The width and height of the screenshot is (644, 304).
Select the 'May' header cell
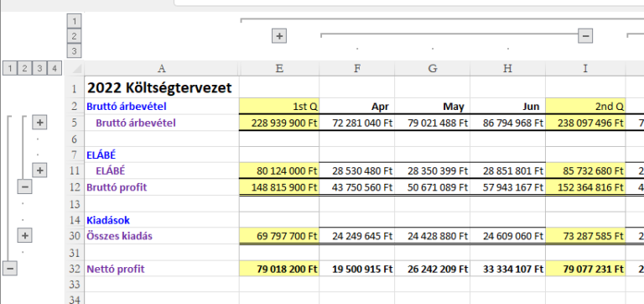[433, 107]
